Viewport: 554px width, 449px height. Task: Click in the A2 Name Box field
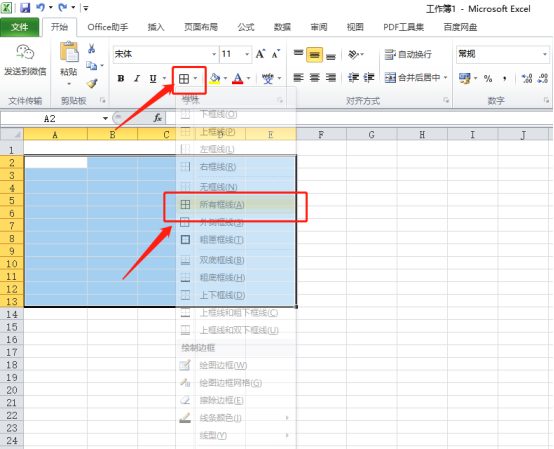pos(51,118)
